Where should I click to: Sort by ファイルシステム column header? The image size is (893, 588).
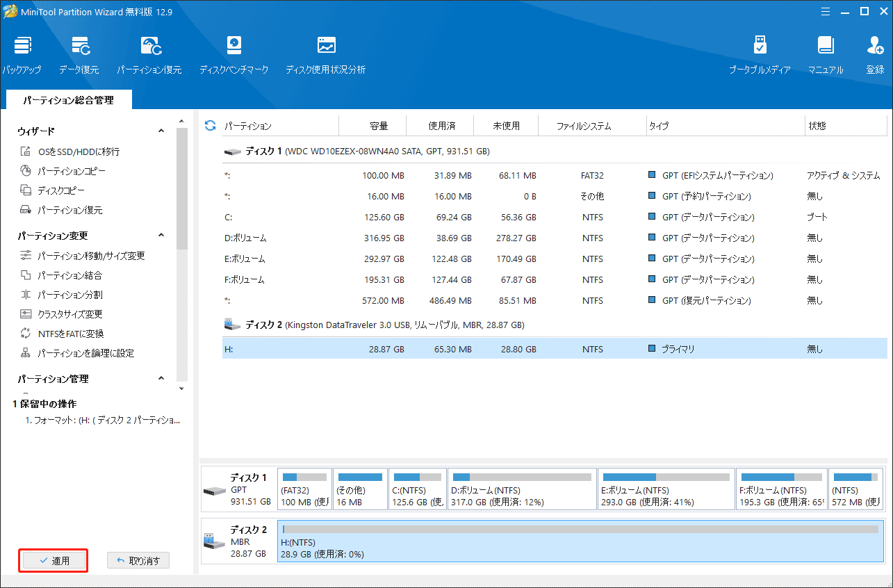(593, 126)
